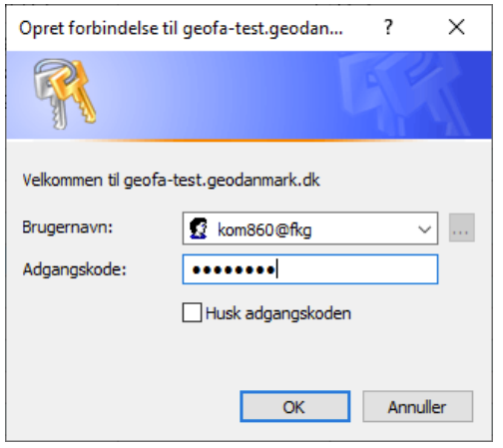Confirm login with the OK button
This screenshot has width=503, height=448.
click(x=295, y=406)
